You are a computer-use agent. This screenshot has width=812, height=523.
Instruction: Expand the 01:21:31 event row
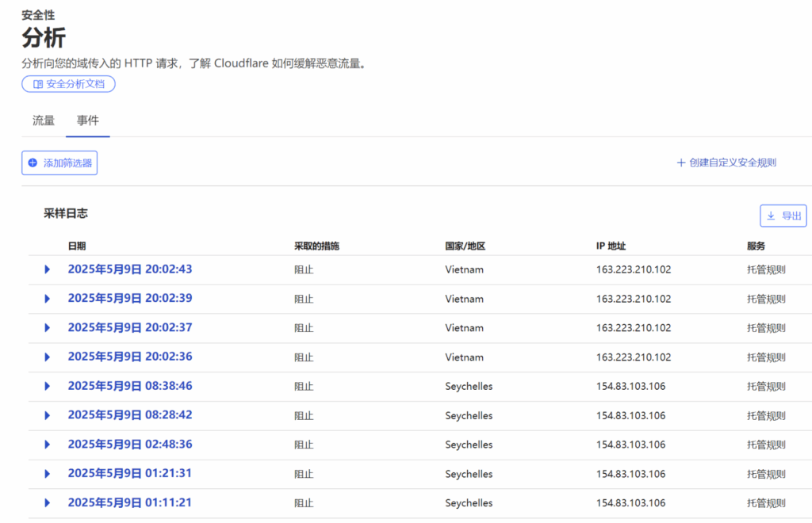click(46, 474)
